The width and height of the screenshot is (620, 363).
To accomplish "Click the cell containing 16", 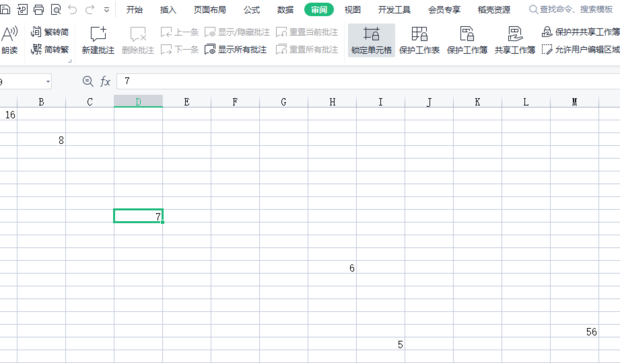I will tap(8, 115).
